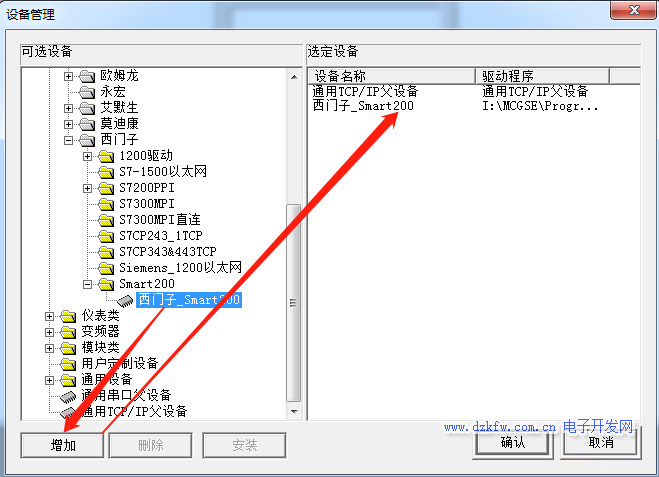Select the 永宏 folder icon

(87, 92)
